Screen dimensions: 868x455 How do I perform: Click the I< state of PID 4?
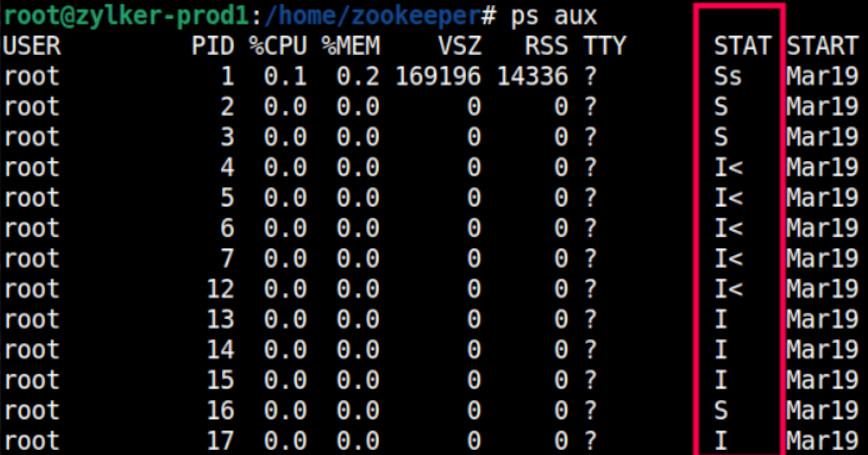point(728,167)
